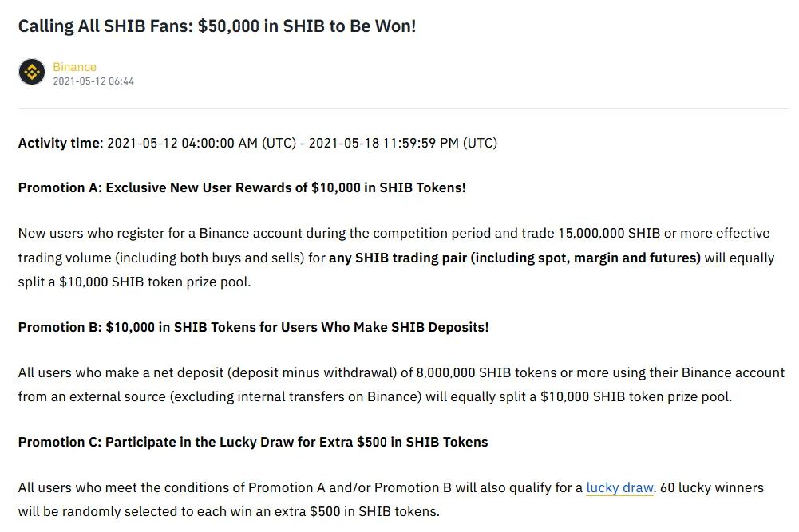Screen dimensions: 799x532
Task: Select the 2021-05-12 06:44 publish timestamp
Action: (93, 81)
